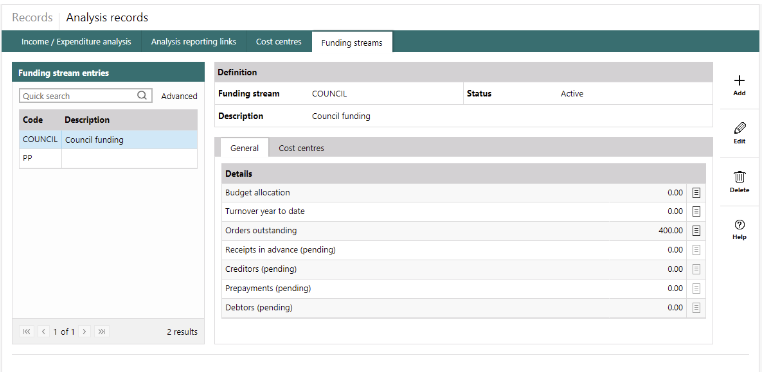Click the 1 of 1 page indicator
This screenshot has width=763, height=375.
pyautogui.click(x=64, y=332)
